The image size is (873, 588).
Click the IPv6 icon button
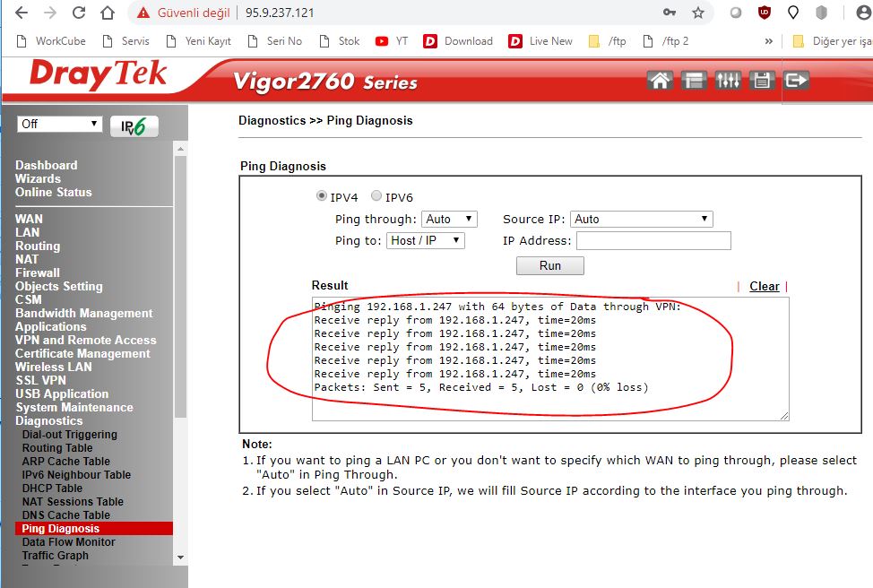point(134,126)
